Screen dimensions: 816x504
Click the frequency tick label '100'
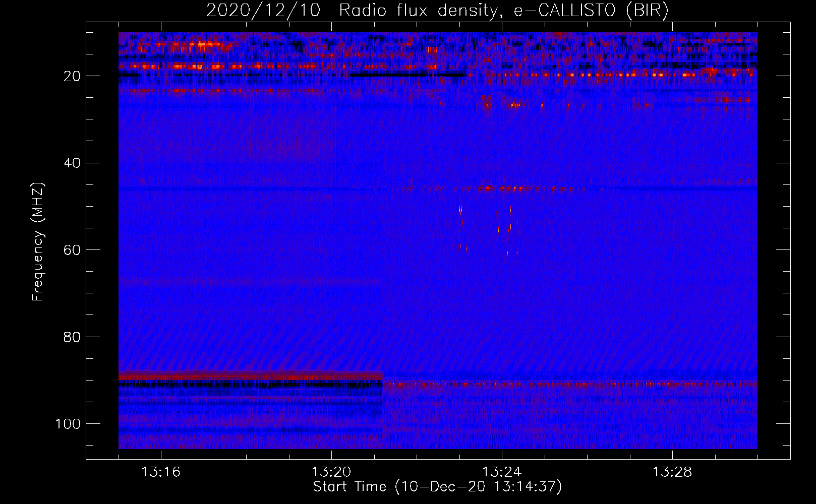(x=68, y=424)
